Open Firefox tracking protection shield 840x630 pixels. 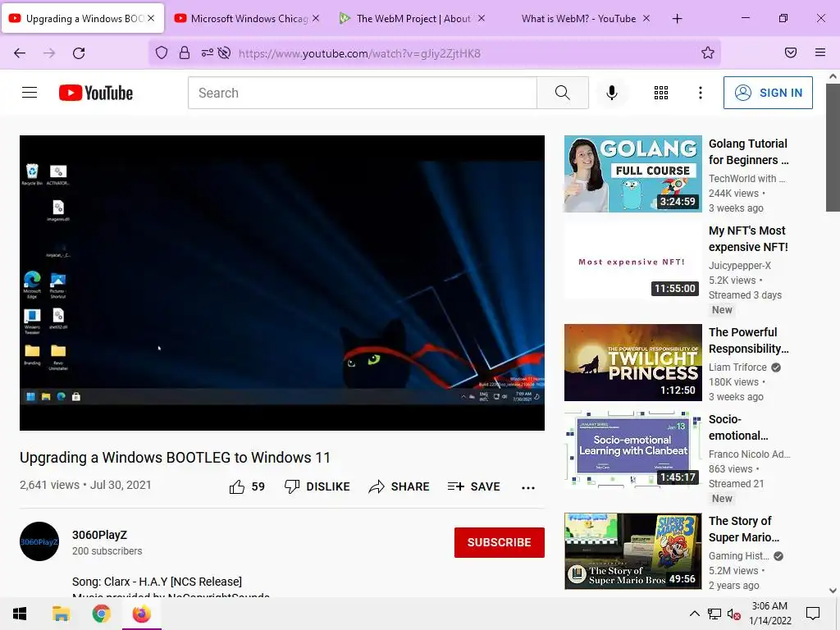point(162,52)
